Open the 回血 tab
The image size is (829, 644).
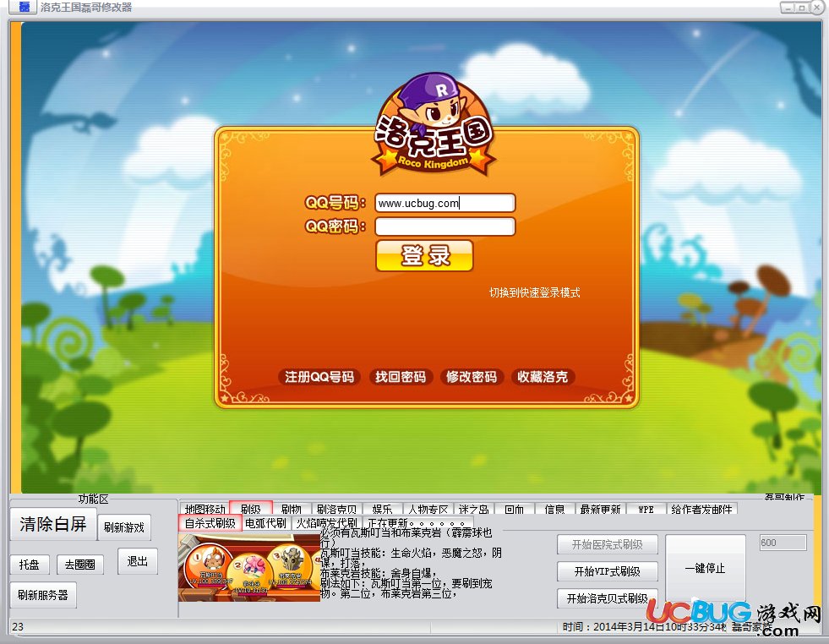click(x=514, y=509)
